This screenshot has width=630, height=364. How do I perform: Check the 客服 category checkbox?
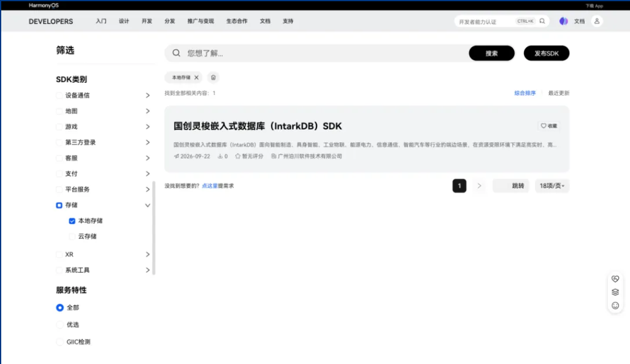coord(59,158)
